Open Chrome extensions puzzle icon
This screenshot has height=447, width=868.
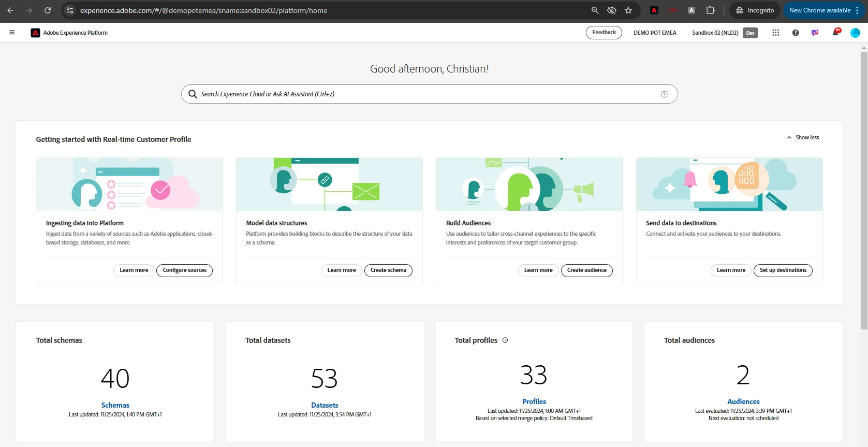click(x=710, y=10)
